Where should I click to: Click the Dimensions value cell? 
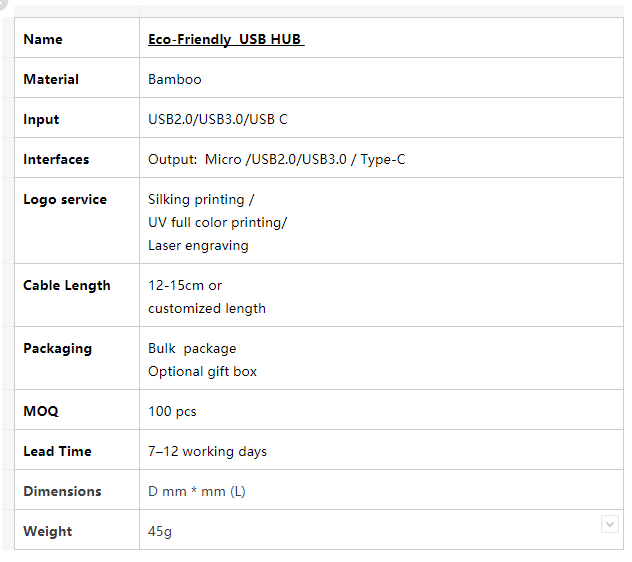coord(196,491)
